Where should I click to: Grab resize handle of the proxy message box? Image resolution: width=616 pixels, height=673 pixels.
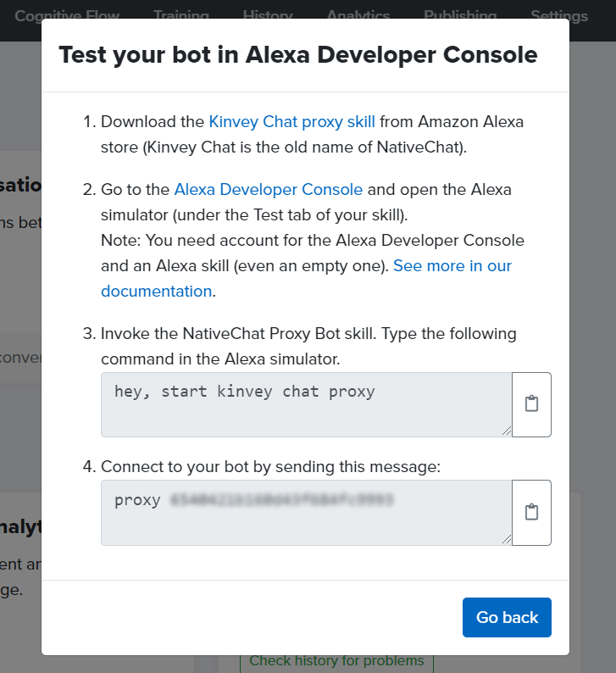coord(507,539)
